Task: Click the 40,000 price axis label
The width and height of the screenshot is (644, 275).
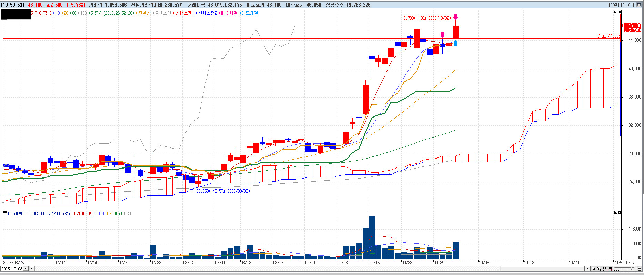Action: (635, 69)
